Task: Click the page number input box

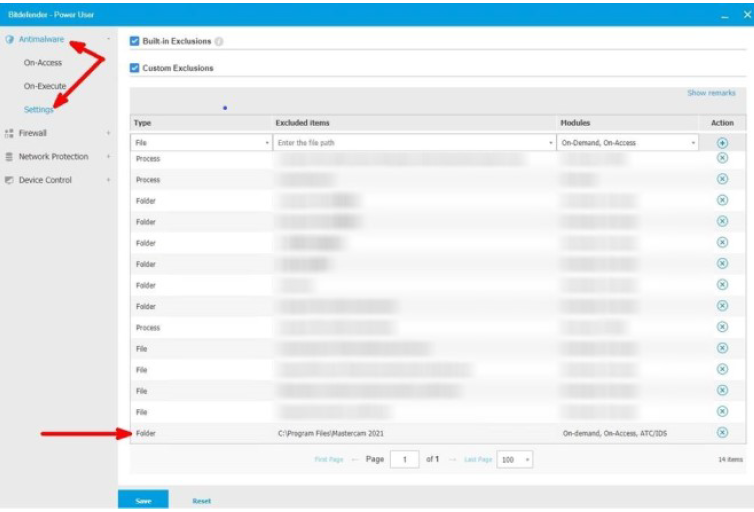Action: pyautogui.click(x=404, y=460)
